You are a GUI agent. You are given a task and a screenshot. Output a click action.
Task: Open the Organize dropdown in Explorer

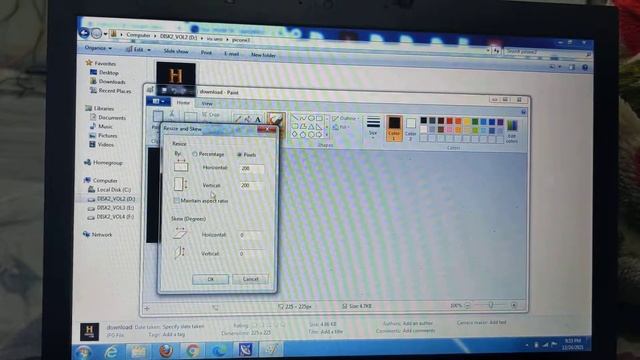point(98,48)
